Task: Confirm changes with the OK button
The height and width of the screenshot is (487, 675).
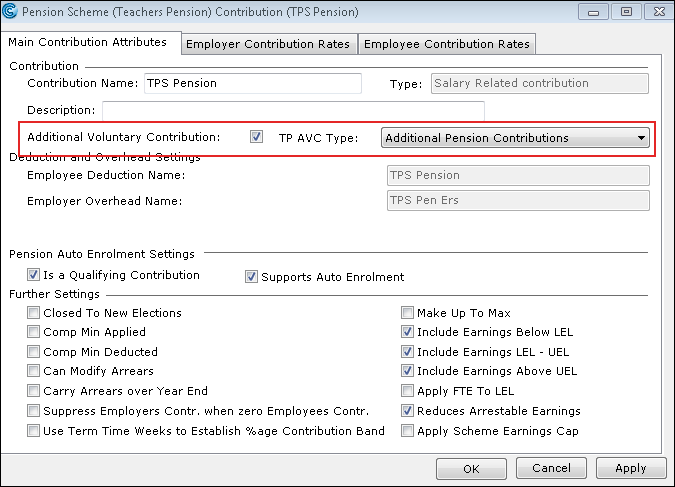Action: coord(471,468)
